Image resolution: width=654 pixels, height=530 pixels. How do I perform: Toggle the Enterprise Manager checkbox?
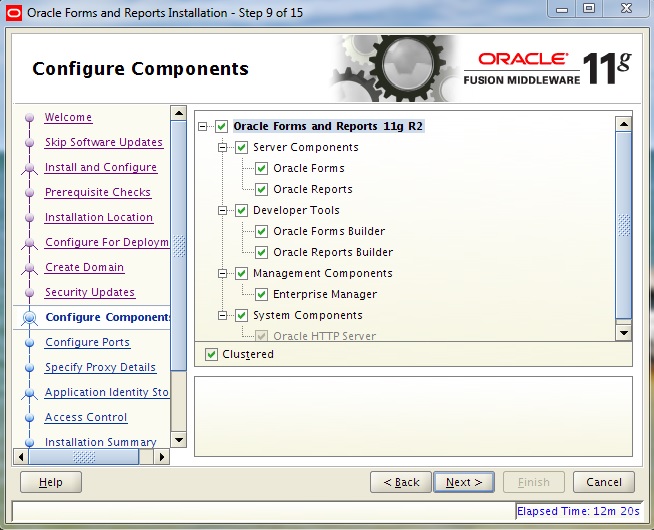[x=262, y=294]
